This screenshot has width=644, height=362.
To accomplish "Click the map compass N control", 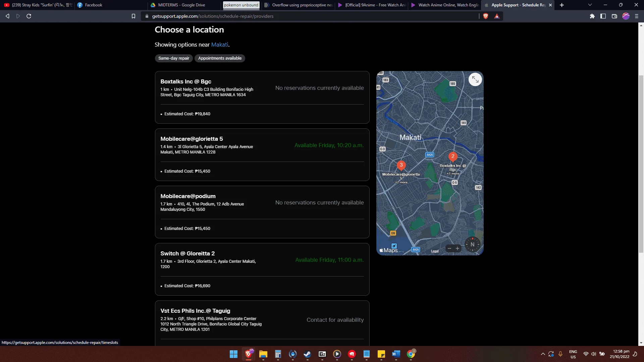I will [x=472, y=244].
